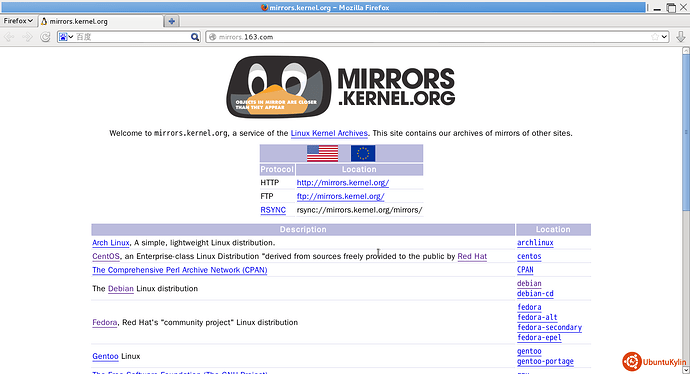Click the United States flag
690x374 pixels.
323,154
